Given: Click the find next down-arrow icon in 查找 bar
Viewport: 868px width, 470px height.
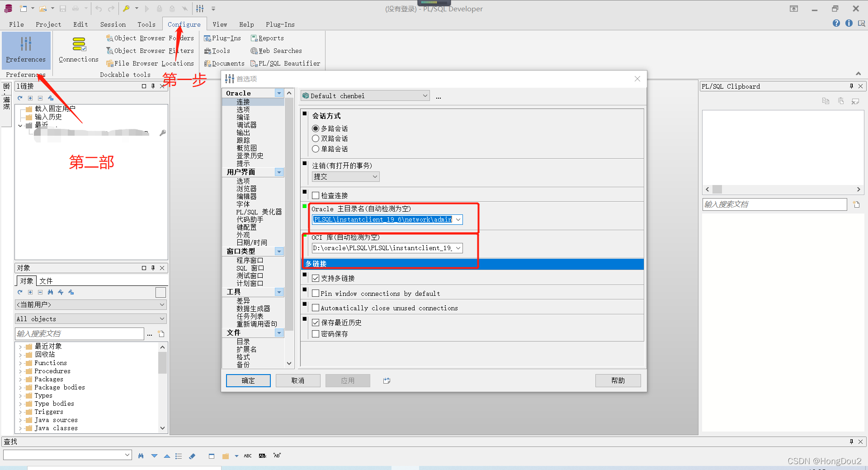Looking at the screenshot, I should click(x=154, y=456).
